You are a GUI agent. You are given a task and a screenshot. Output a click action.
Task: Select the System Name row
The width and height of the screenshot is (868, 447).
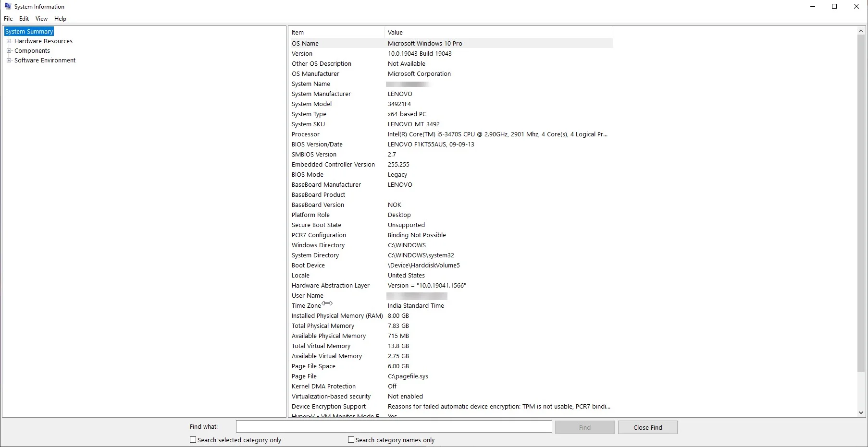(451, 84)
